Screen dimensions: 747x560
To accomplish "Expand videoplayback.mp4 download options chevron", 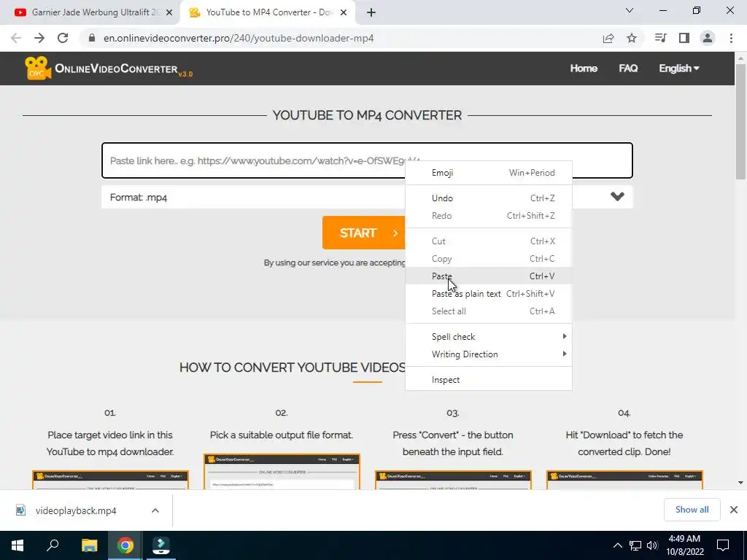I will coord(155,510).
